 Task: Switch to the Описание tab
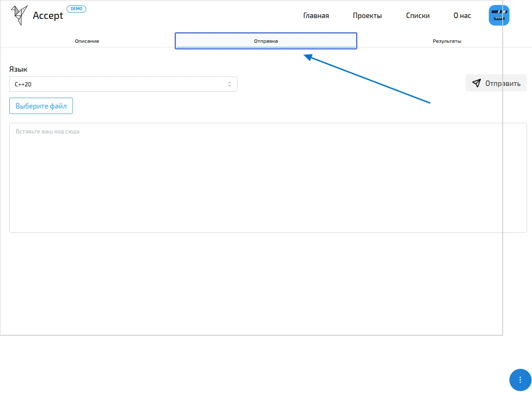87,41
